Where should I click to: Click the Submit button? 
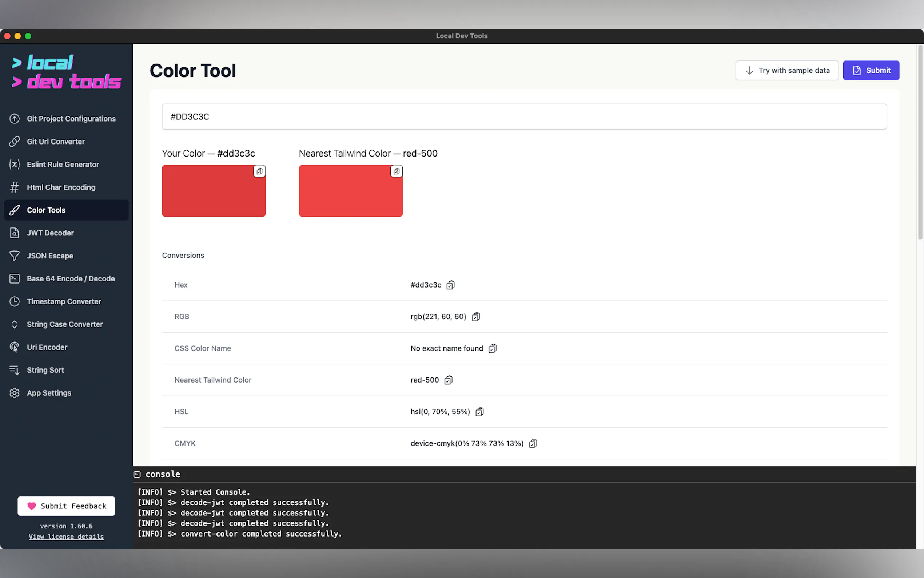point(871,70)
